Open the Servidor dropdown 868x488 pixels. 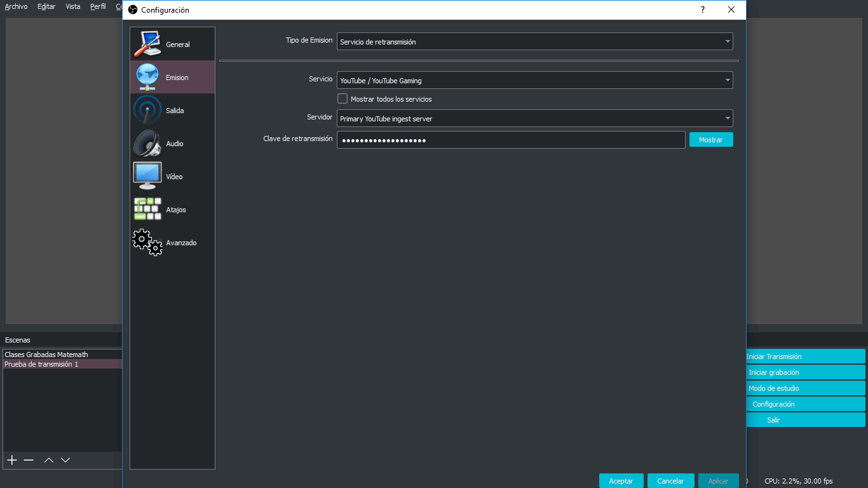534,118
